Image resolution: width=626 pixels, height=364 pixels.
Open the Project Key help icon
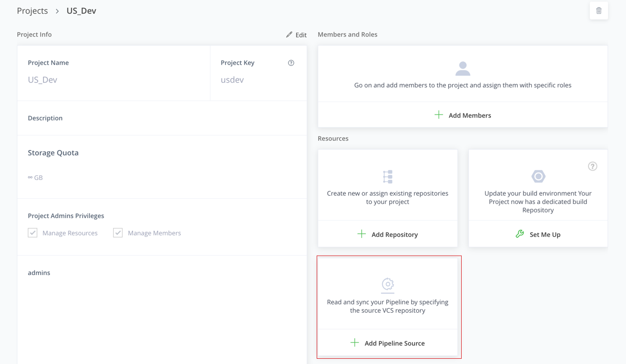[x=291, y=63]
